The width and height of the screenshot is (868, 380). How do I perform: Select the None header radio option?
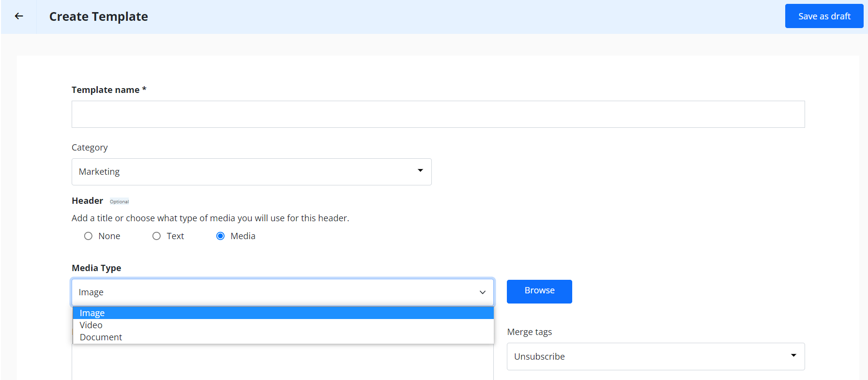point(88,236)
